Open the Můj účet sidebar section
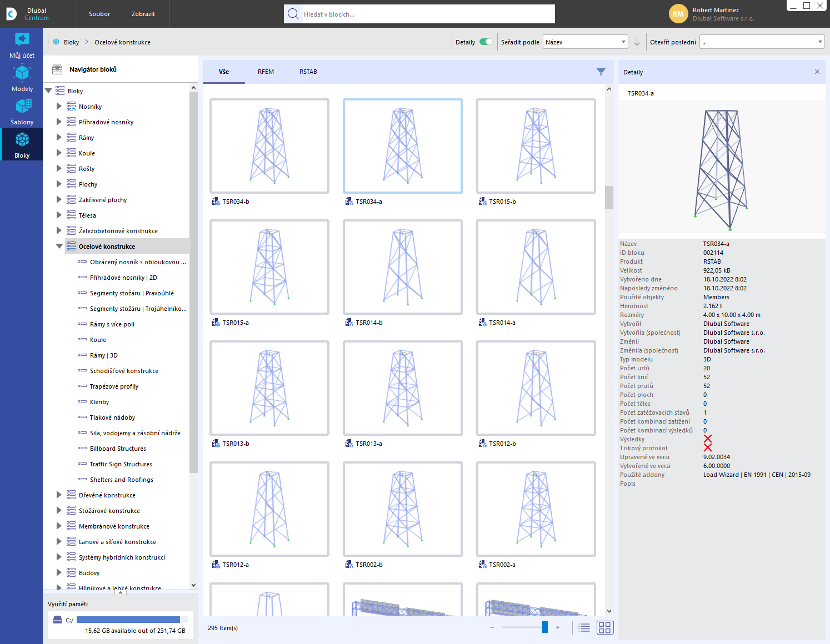The height and width of the screenshot is (644, 830). click(22, 45)
